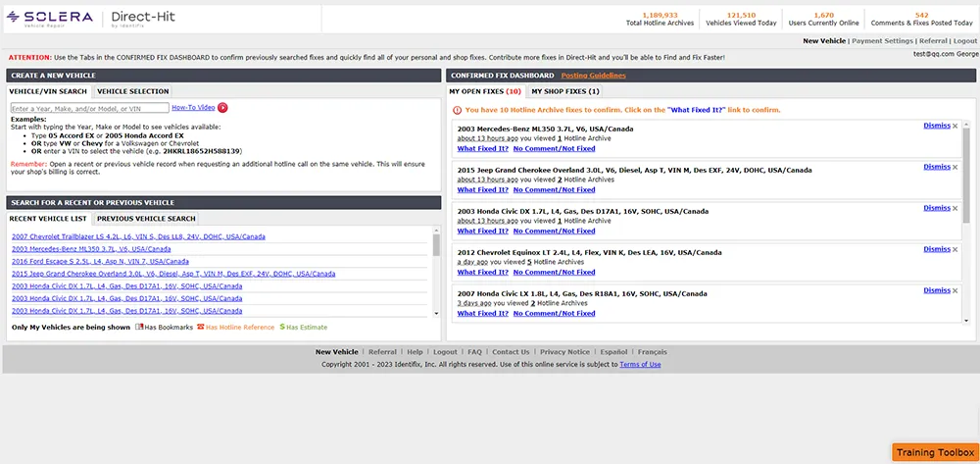Click No Comment/Not Fixed for Chevrolet Equinox
This screenshot has height=464, width=980.
pos(554,273)
